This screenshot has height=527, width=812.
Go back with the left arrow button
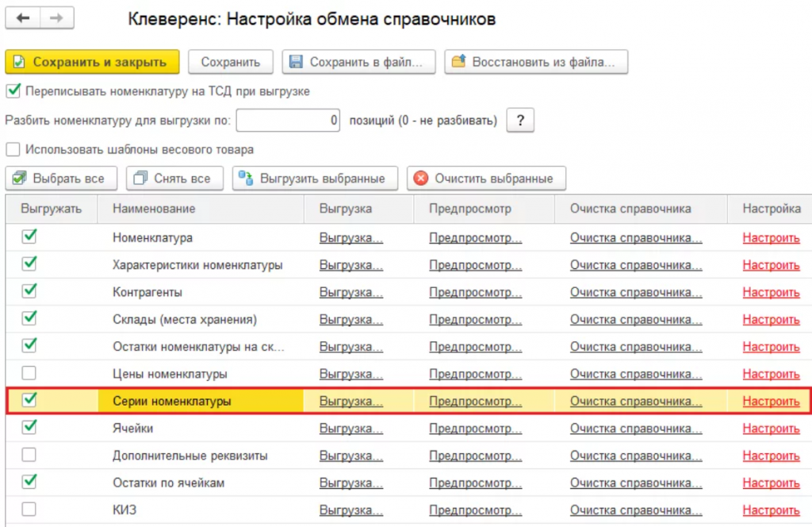[x=23, y=18]
